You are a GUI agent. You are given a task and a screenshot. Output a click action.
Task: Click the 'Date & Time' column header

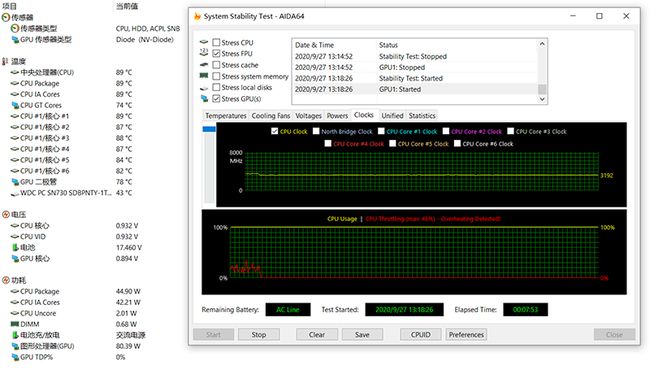click(314, 45)
